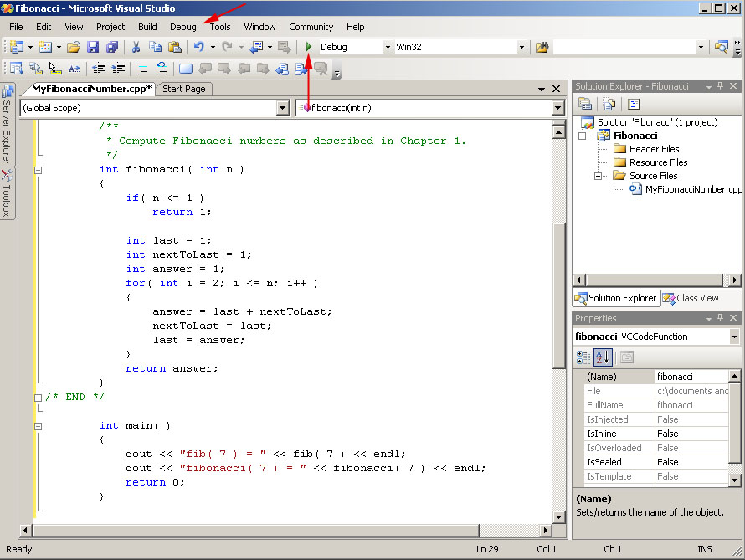Screen dimensions: 745x560
Task: Open the fibonacci VCCodeFunction object dropdown
Action: point(735,337)
